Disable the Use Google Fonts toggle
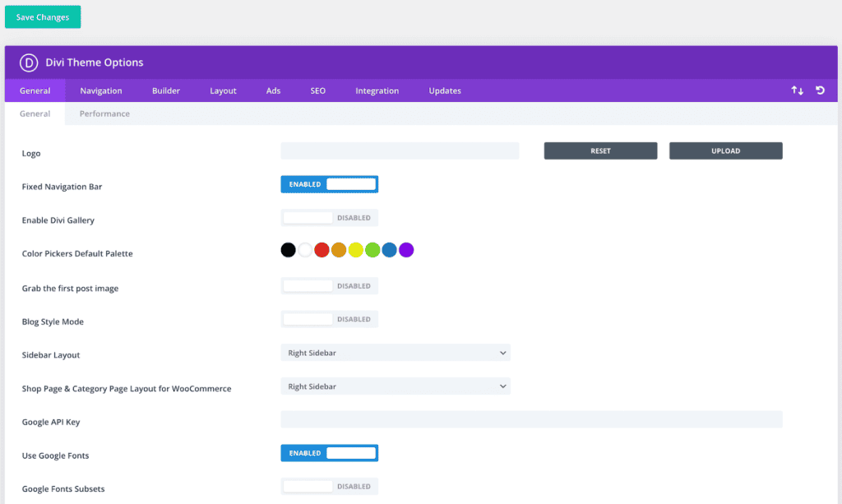The height and width of the screenshot is (504, 842). (329, 453)
